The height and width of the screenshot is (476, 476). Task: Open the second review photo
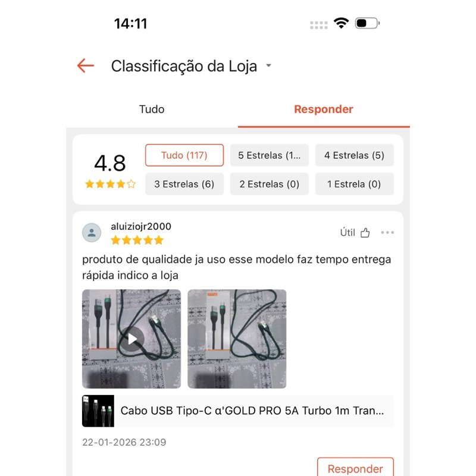click(x=237, y=339)
